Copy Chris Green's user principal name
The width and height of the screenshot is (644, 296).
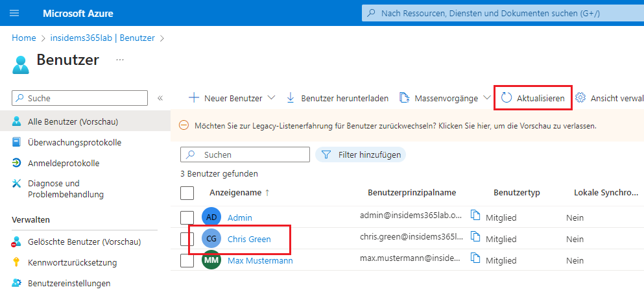(475, 238)
